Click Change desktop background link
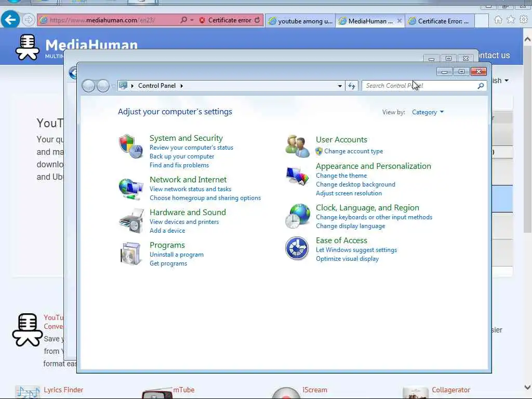532x399 pixels. tap(355, 184)
